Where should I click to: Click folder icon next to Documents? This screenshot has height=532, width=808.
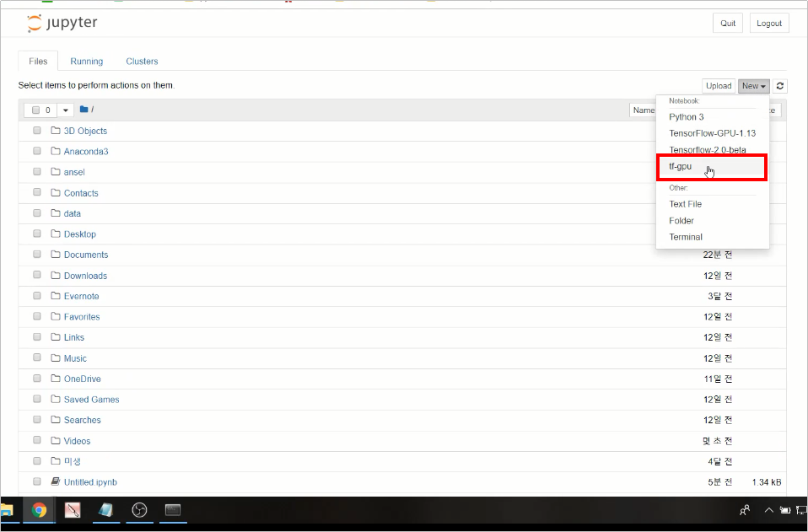click(x=56, y=255)
